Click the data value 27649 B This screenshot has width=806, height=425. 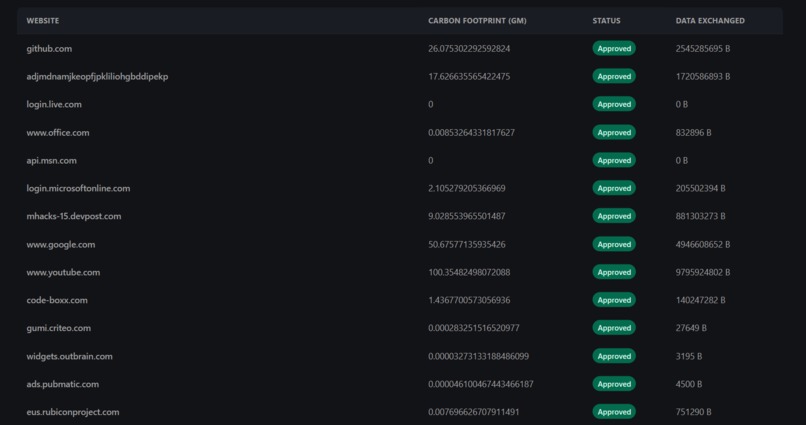click(691, 328)
